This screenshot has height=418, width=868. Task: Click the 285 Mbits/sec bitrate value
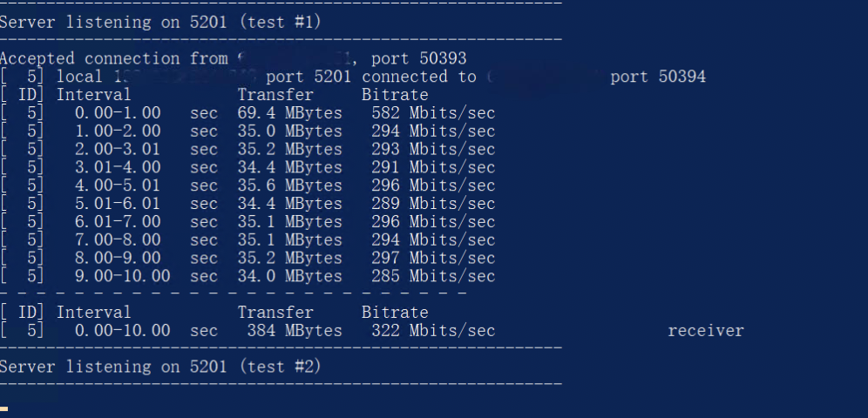pos(428,276)
